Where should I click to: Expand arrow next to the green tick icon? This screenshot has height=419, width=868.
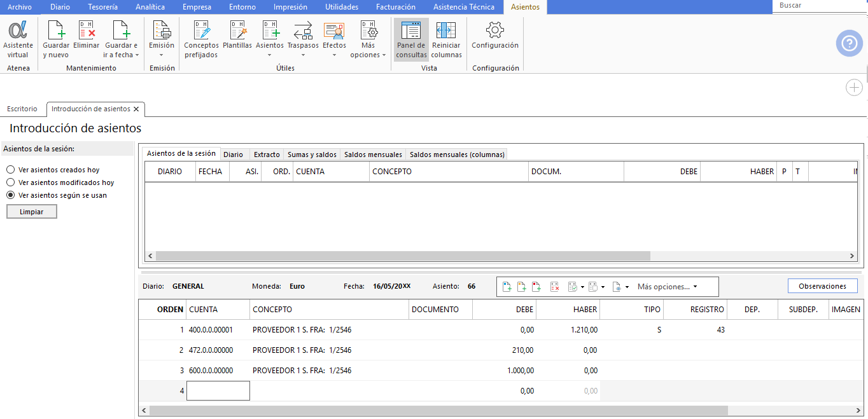(582, 287)
